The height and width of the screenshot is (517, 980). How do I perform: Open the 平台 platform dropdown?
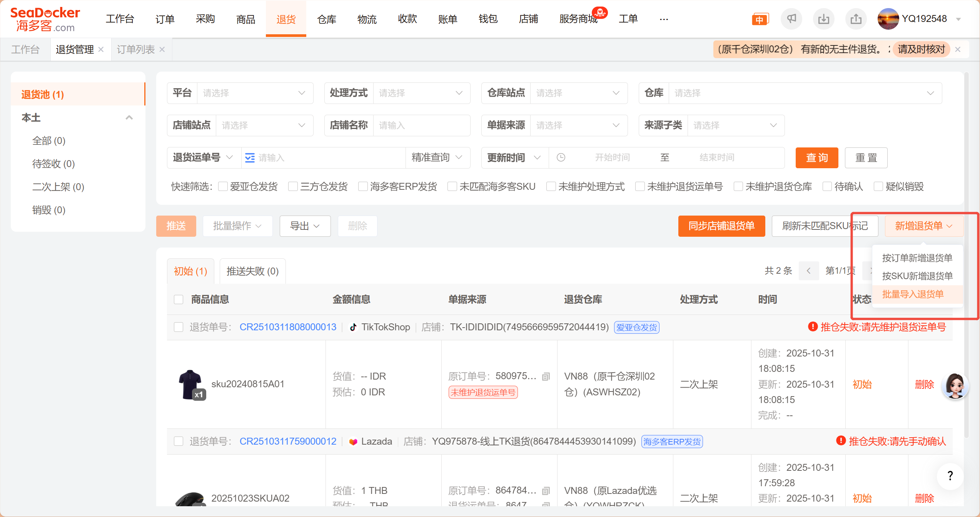[x=254, y=93]
